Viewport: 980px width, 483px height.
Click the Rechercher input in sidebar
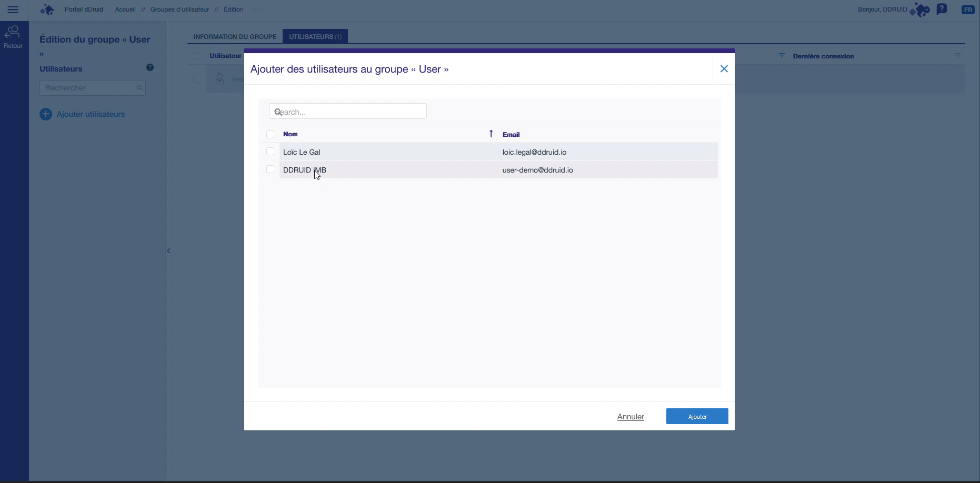coord(92,88)
